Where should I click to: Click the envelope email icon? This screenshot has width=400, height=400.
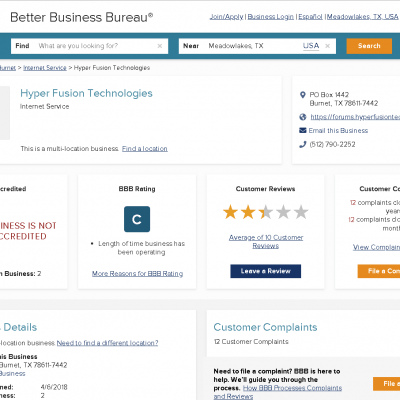point(303,130)
